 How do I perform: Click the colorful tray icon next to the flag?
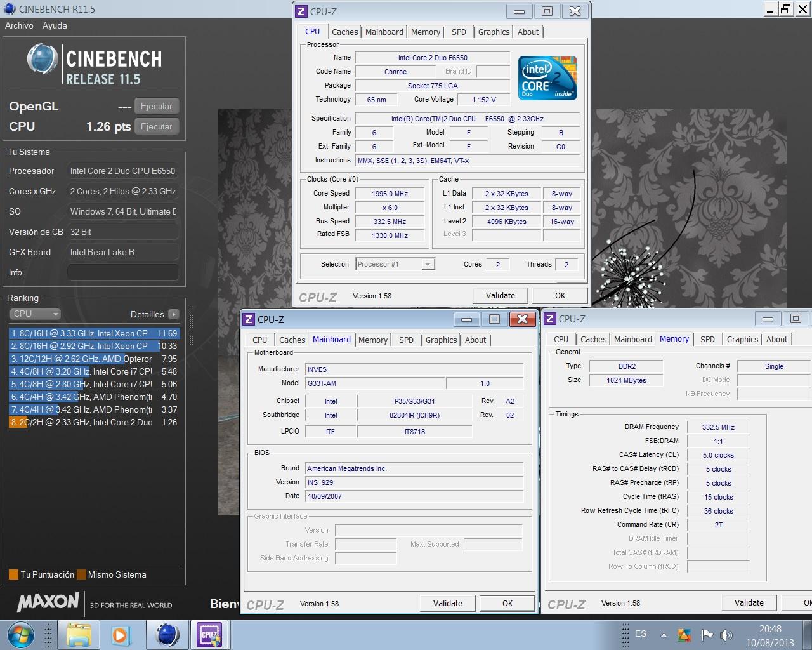[684, 635]
